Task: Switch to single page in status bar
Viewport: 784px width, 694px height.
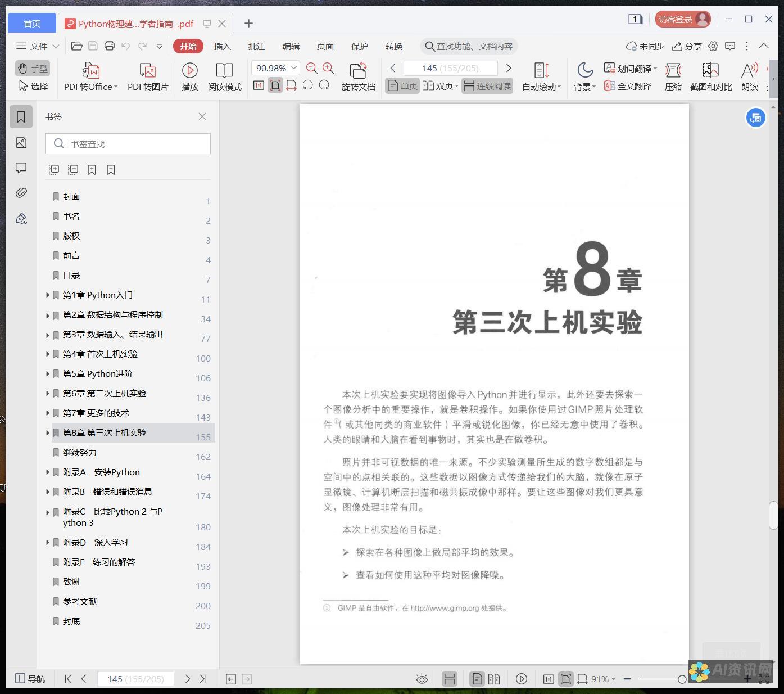Action: click(477, 679)
